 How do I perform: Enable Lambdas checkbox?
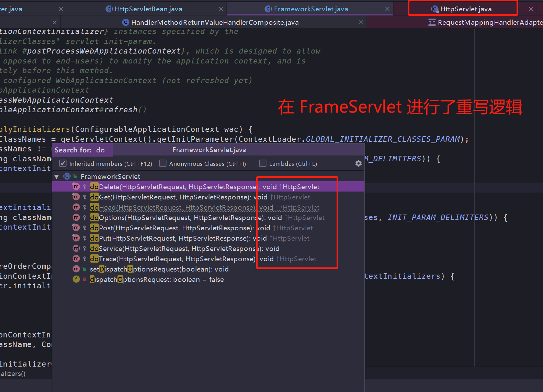point(263,163)
